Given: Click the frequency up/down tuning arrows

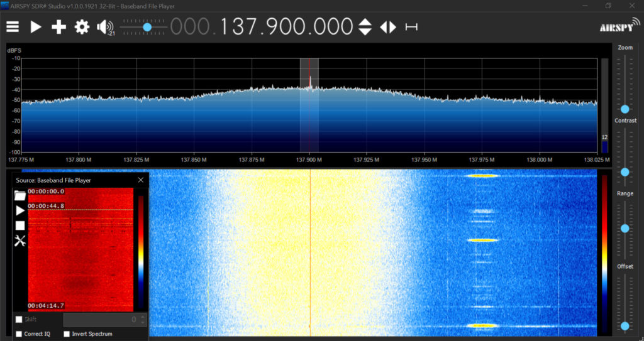Looking at the screenshot, I should tap(365, 27).
